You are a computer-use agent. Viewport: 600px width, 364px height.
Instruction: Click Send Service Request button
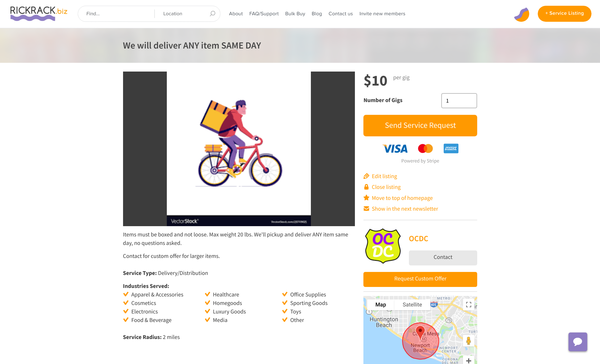pos(420,125)
